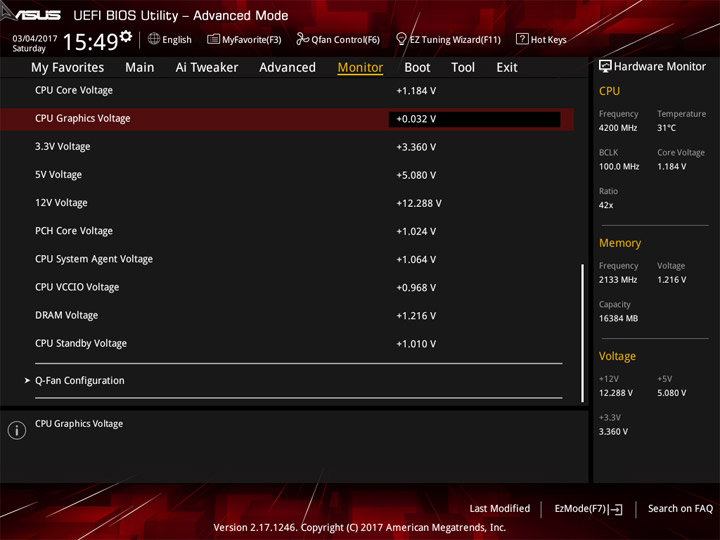
Task: Click the +1.010 V value
Action: coord(416,344)
